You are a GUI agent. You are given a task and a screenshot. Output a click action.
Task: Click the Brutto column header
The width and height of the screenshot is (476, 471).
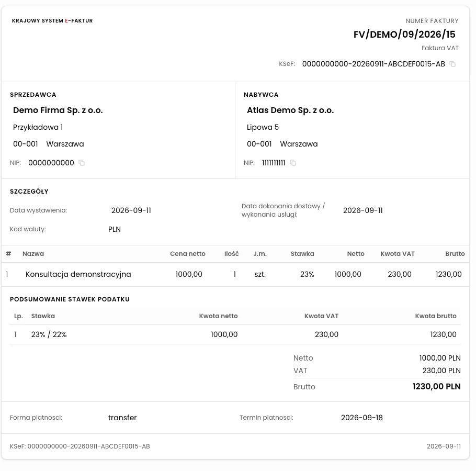[455, 254]
